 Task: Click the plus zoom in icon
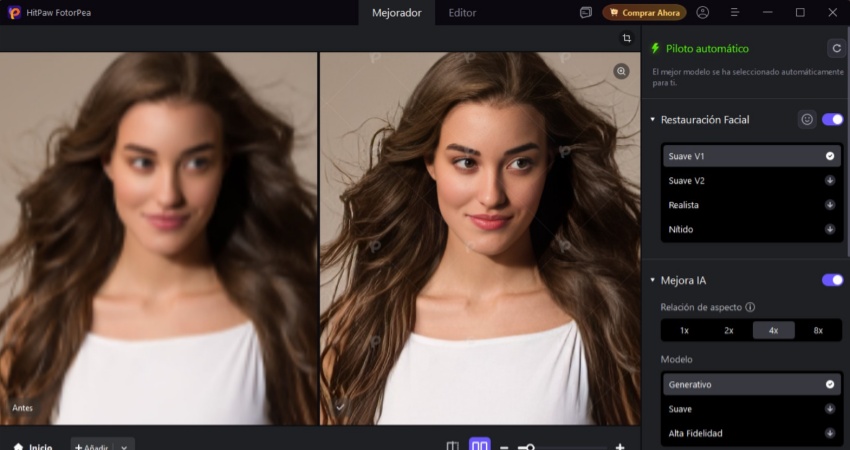tap(620, 447)
